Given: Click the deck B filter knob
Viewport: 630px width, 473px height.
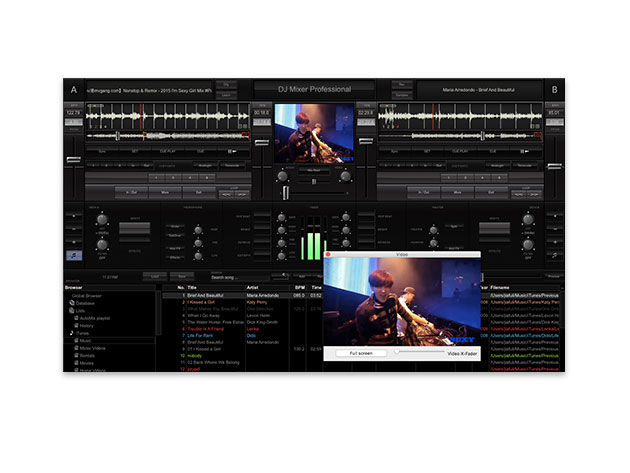Looking at the screenshot, I should (x=528, y=244).
